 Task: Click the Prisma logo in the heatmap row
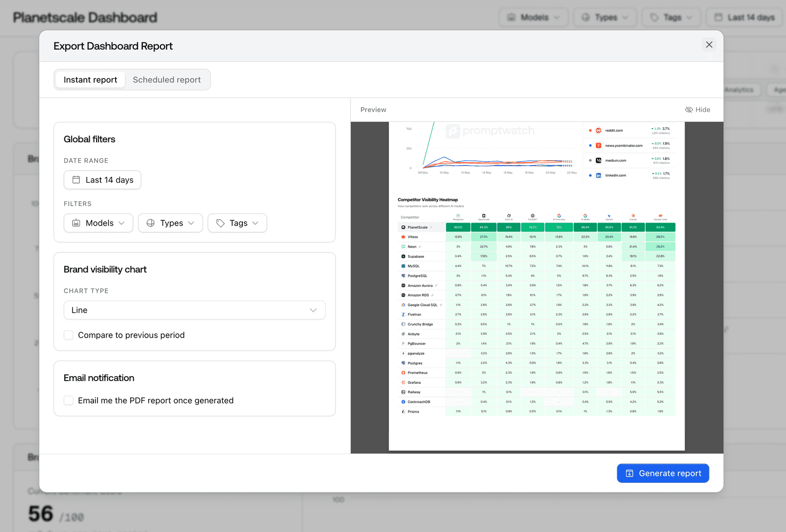coord(403,412)
